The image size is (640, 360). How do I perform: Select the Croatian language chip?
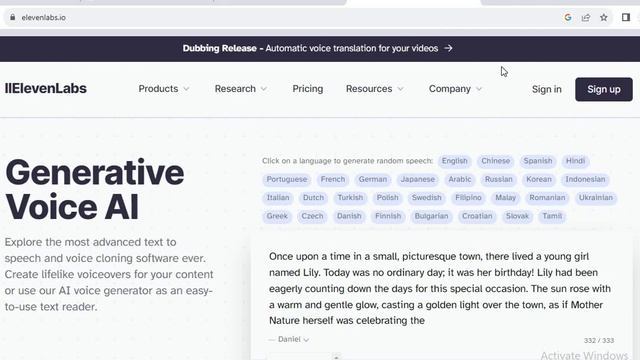coord(477,216)
